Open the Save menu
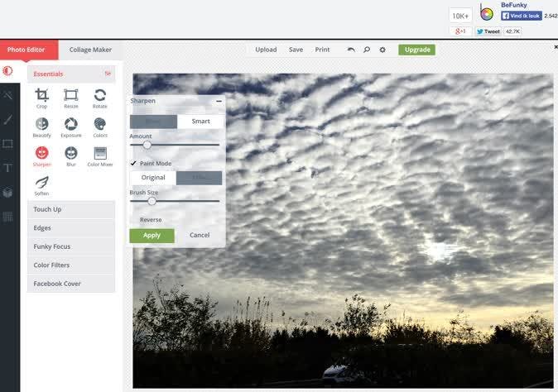Image resolution: width=558 pixels, height=392 pixels. point(296,50)
